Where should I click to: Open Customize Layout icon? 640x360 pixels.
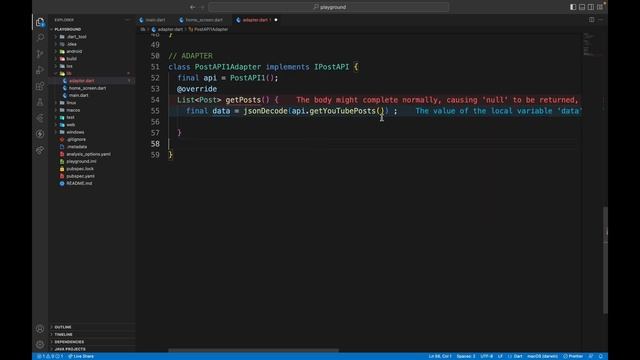pos(600,7)
